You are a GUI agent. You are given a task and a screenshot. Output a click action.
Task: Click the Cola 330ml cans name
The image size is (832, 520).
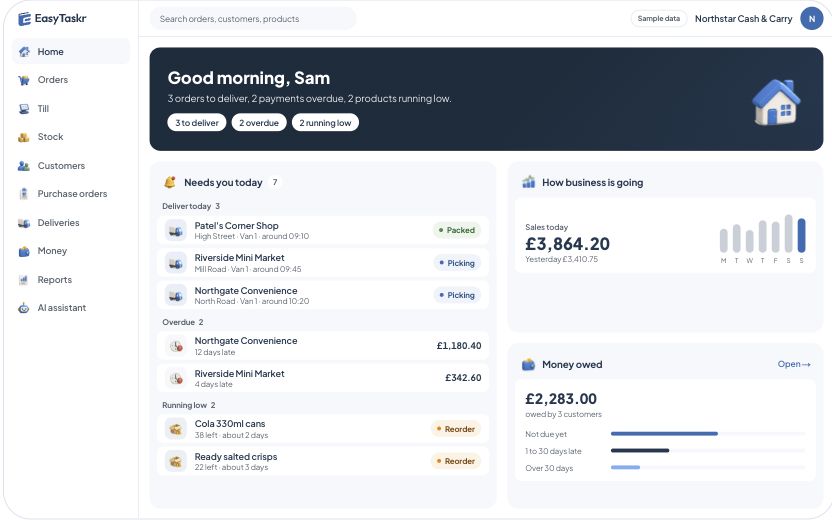point(230,423)
